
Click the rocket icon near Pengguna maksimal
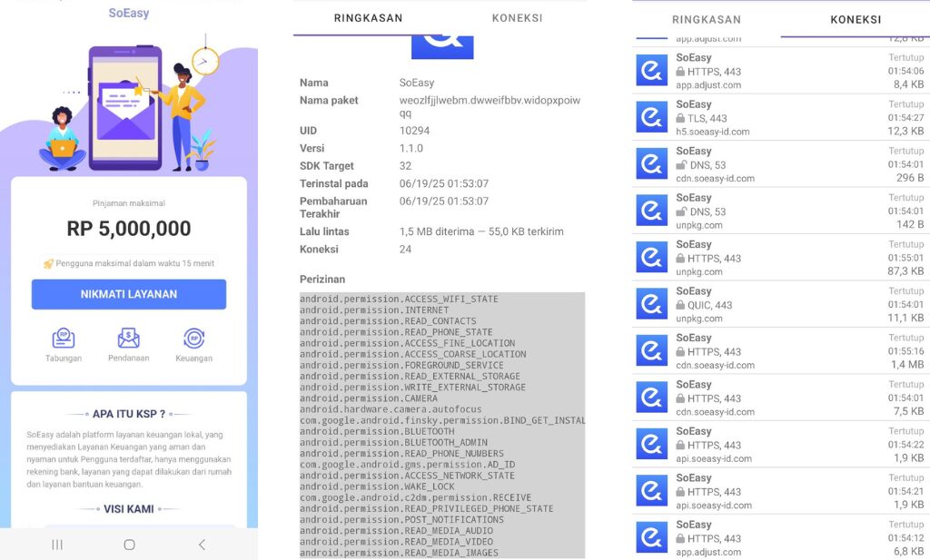click(x=48, y=264)
